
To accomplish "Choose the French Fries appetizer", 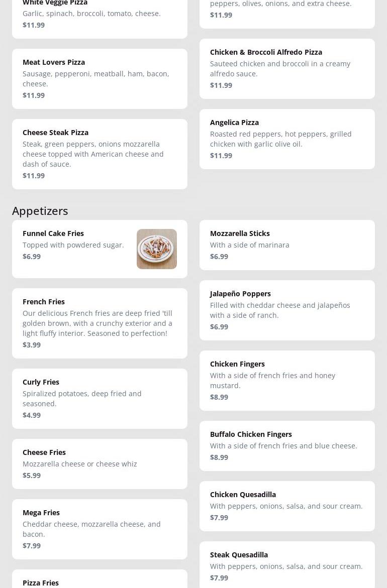I will [100, 323].
